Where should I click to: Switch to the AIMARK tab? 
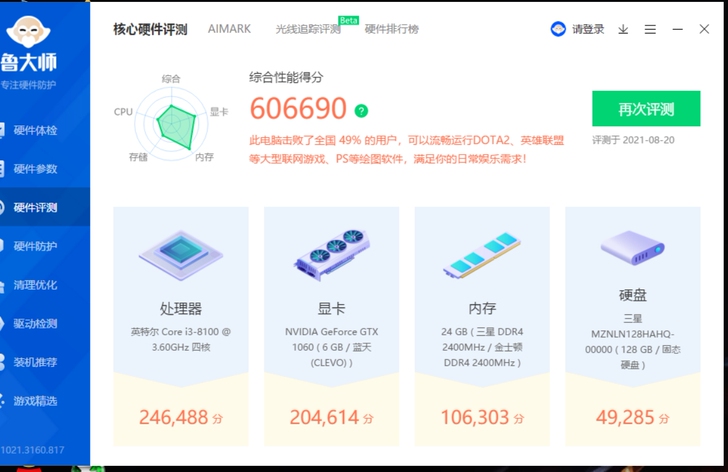pyautogui.click(x=229, y=29)
